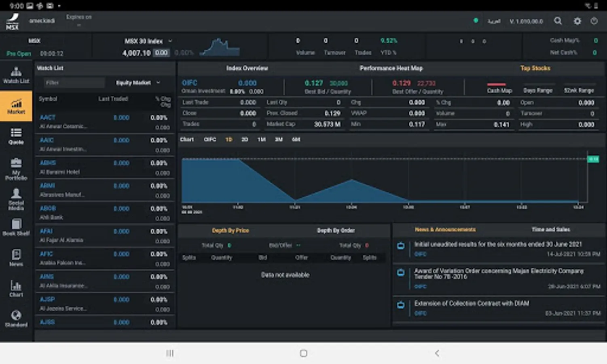Switch to the Index Overview tab
The image size is (607, 364).
click(247, 68)
